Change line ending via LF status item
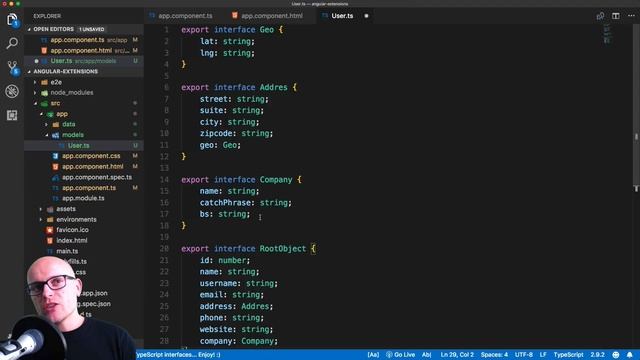The height and width of the screenshot is (360, 640). 543,355
